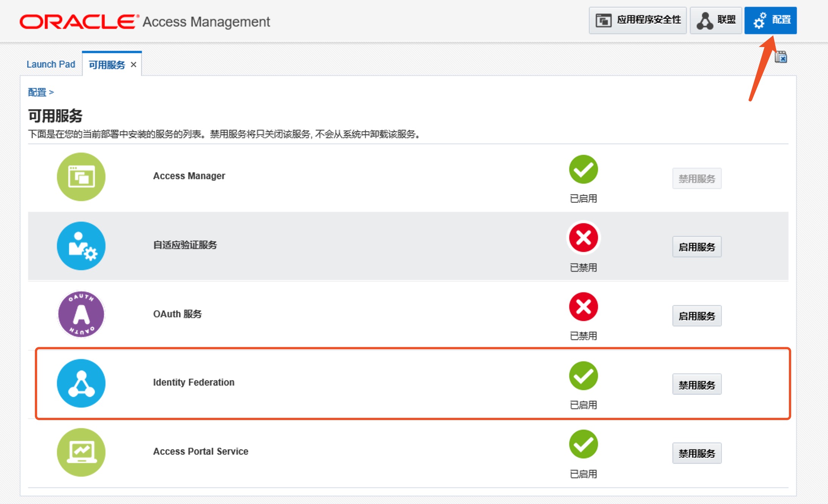The height and width of the screenshot is (504, 828).
Task: Open the 配置 configuration section
Action: [x=770, y=20]
